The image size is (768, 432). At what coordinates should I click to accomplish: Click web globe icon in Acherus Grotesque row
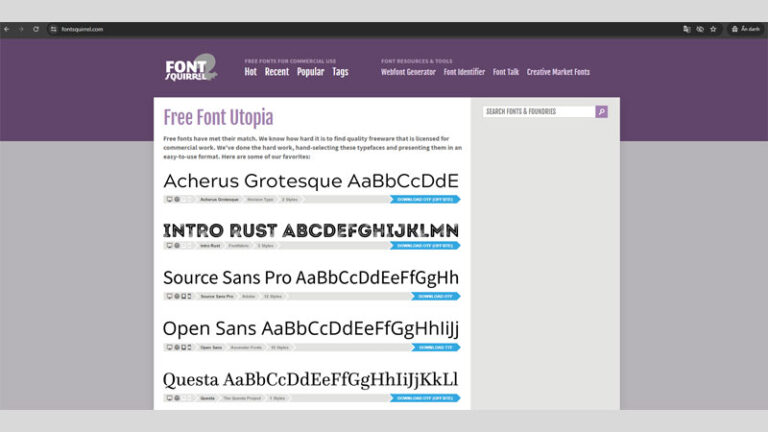(x=177, y=199)
